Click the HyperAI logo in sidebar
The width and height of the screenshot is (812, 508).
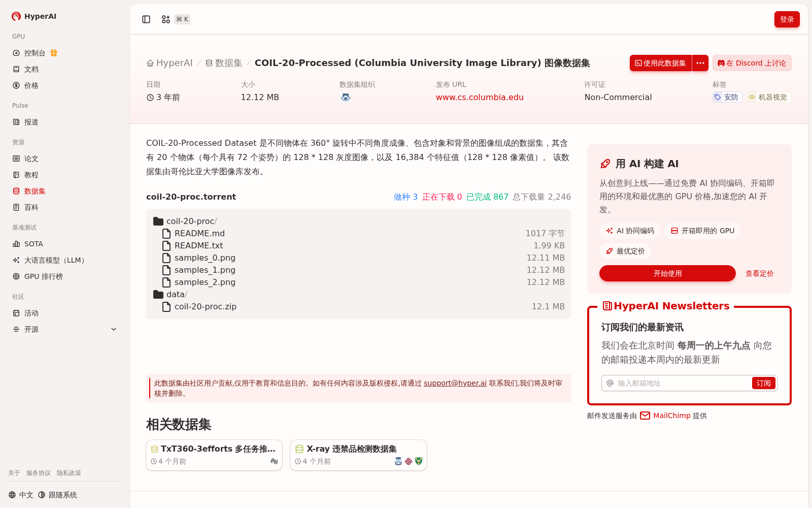tap(34, 16)
